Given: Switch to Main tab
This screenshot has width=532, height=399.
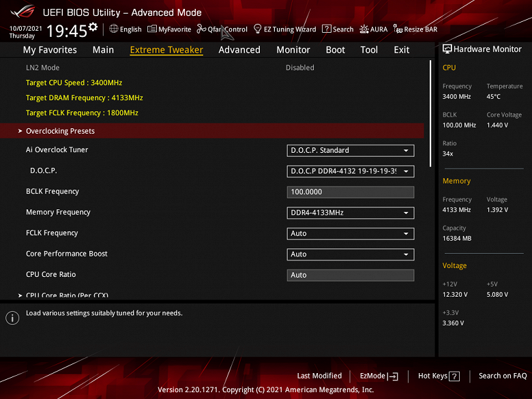Looking at the screenshot, I should point(103,50).
